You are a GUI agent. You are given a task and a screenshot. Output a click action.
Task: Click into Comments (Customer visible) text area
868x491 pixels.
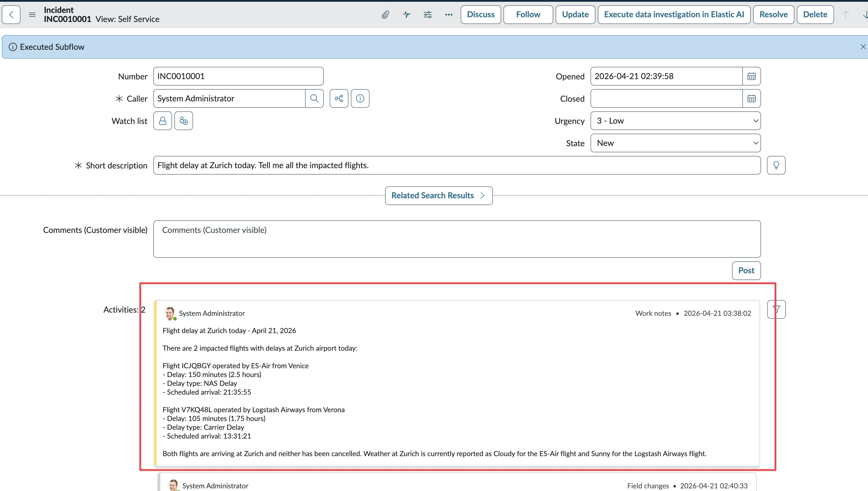tap(457, 239)
